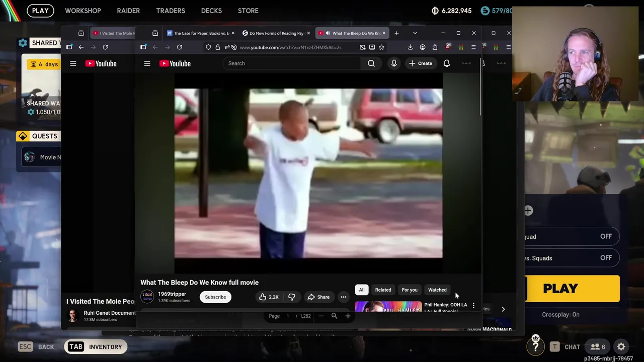This screenshot has width=644, height=362.
Task: Click the shield tracking-protection icon
Action: click(208, 47)
